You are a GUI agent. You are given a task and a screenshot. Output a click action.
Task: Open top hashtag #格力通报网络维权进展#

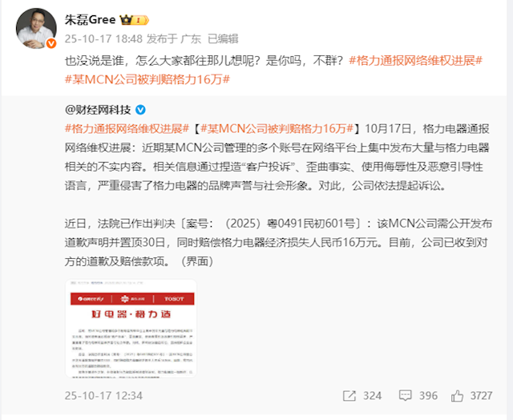point(415,60)
